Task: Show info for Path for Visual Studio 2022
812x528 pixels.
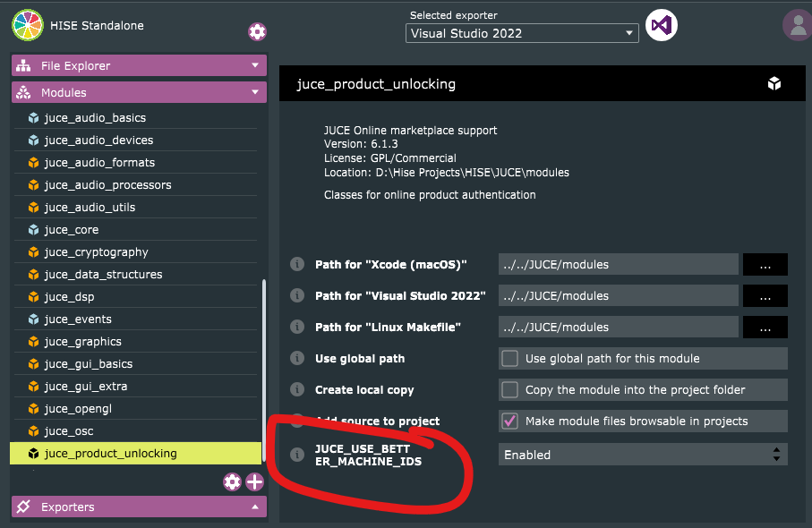Action: [297, 295]
